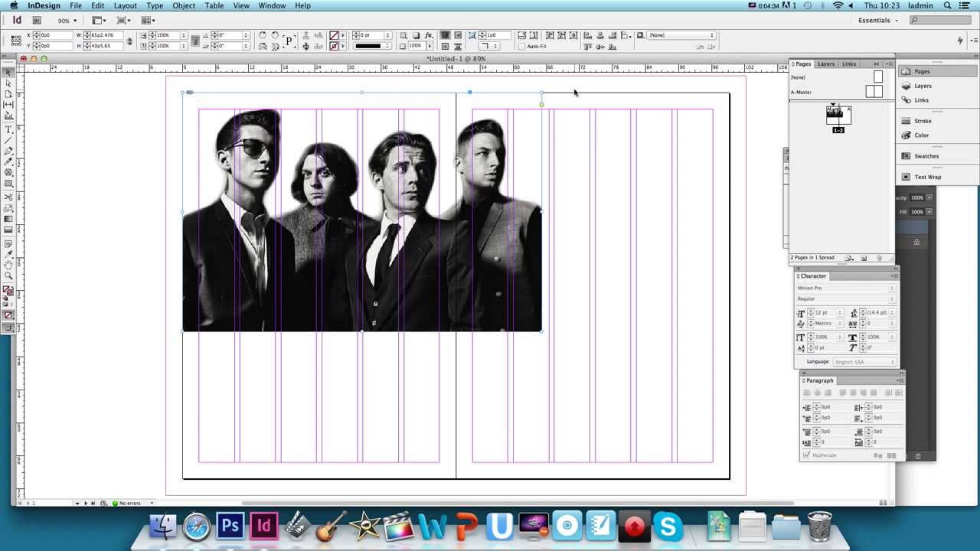Image resolution: width=980 pixels, height=551 pixels.
Task: Select the Page tool
Action: (8, 94)
